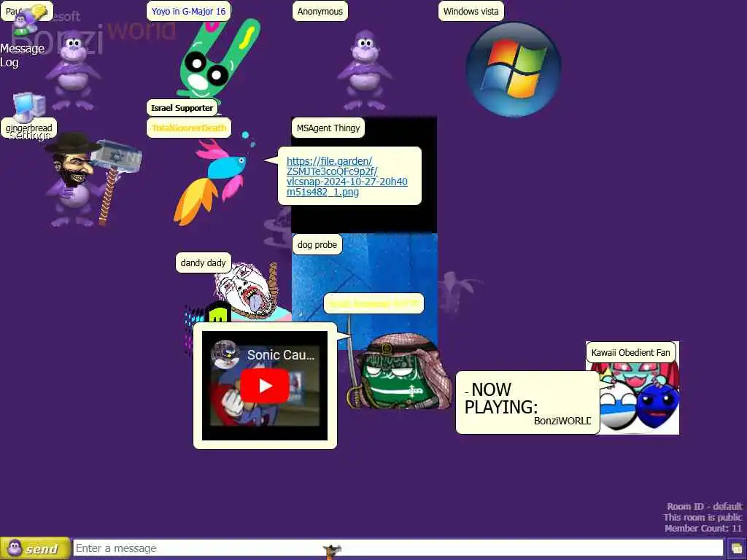Image resolution: width=747 pixels, height=560 pixels.
Task: Click the BonziWORLD text in the bubble
Action: click(x=562, y=421)
